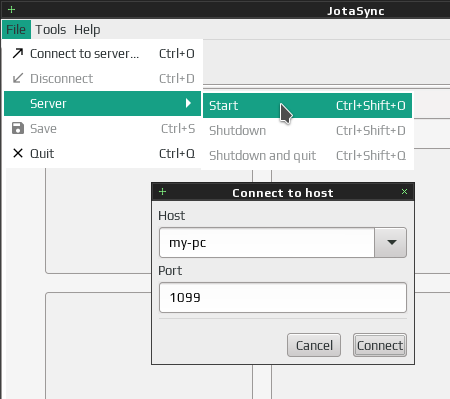Click the Host label
The image size is (450, 399).
(x=171, y=216)
